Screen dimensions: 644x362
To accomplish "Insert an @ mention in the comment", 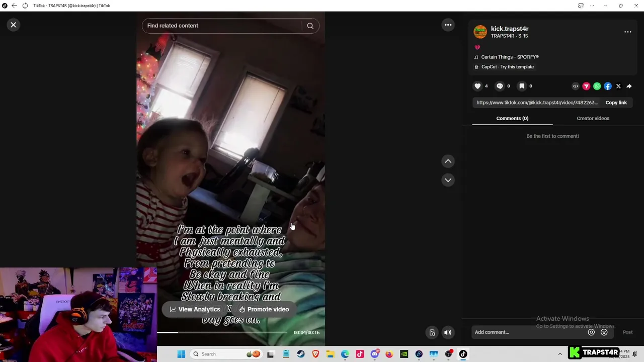I will click(591, 332).
